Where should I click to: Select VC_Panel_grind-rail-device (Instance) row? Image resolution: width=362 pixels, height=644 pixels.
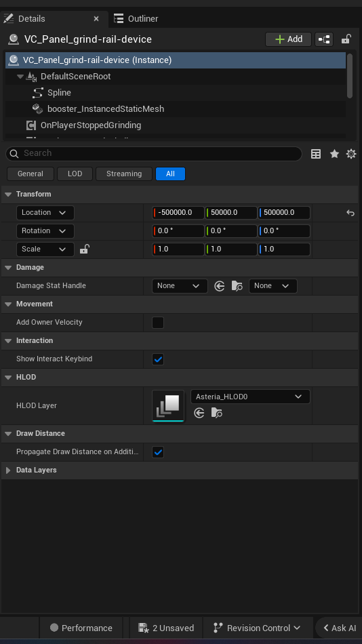tap(176, 60)
